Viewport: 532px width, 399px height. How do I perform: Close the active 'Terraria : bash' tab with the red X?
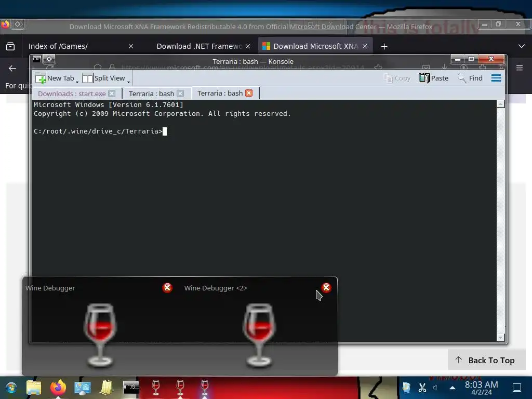click(x=249, y=93)
